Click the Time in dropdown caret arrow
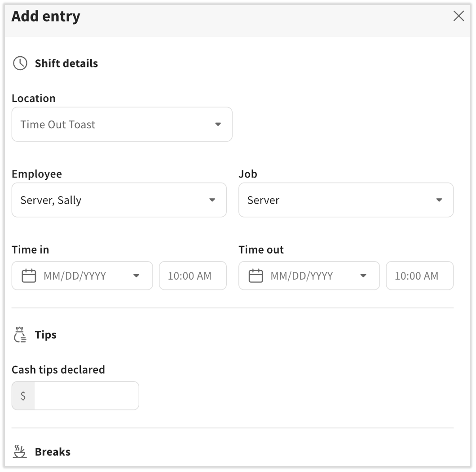 pyautogui.click(x=136, y=276)
